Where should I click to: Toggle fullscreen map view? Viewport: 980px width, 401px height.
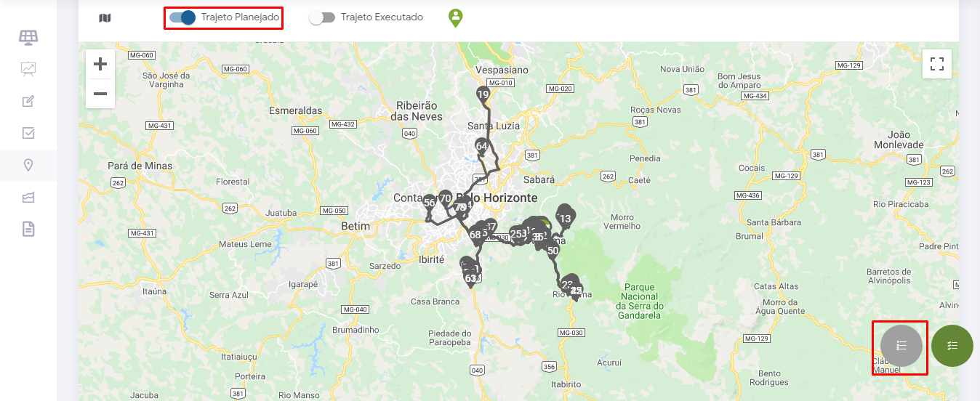937,63
